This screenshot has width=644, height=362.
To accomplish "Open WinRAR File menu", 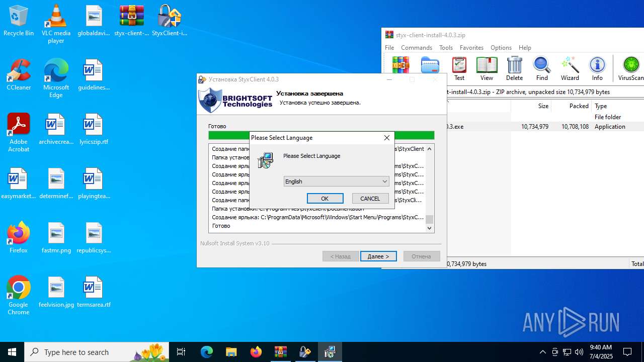I will coord(389,48).
